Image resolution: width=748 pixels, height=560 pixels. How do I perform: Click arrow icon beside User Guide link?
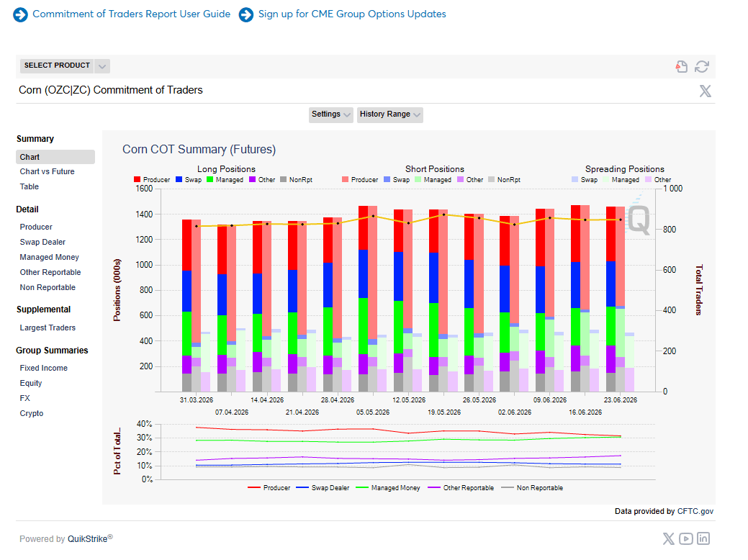[x=20, y=15]
